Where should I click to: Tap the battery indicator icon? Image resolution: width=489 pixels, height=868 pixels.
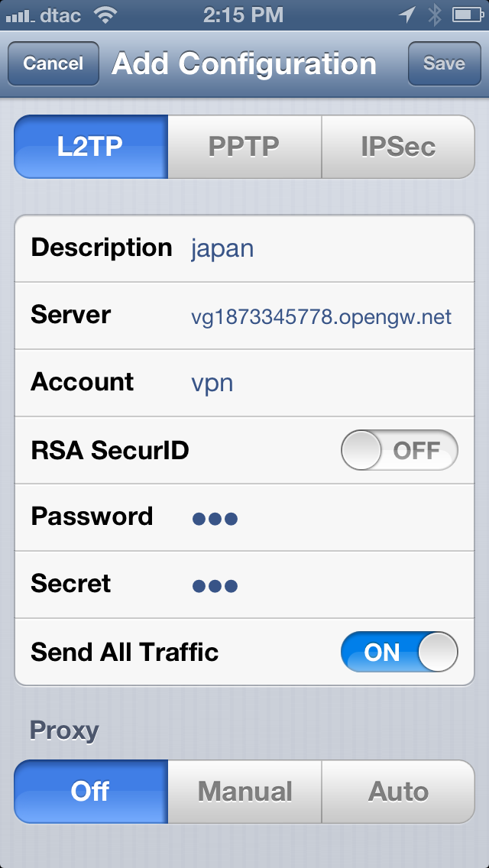[468, 15]
